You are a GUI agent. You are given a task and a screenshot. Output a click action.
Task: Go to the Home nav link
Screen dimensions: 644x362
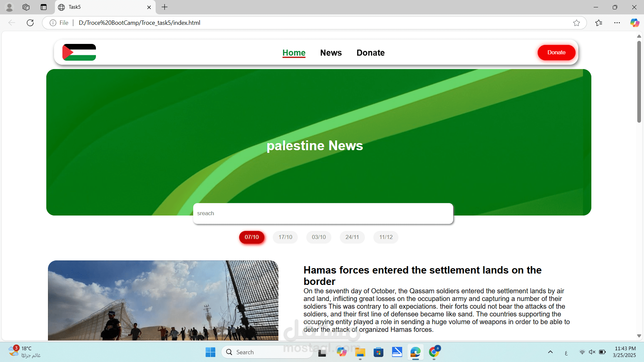[294, 53]
